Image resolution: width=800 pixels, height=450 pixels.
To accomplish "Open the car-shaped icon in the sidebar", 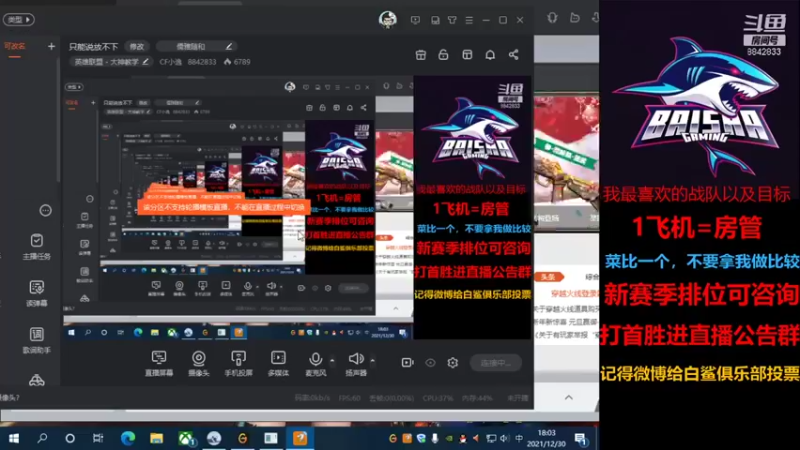I will pos(36,381).
